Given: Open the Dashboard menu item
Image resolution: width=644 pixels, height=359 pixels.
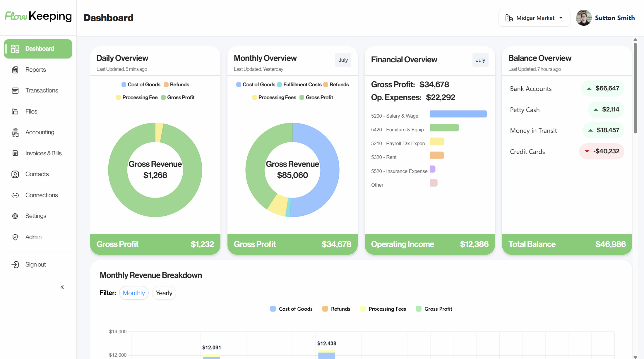Looking at the screenshot, I should [38, 49].
